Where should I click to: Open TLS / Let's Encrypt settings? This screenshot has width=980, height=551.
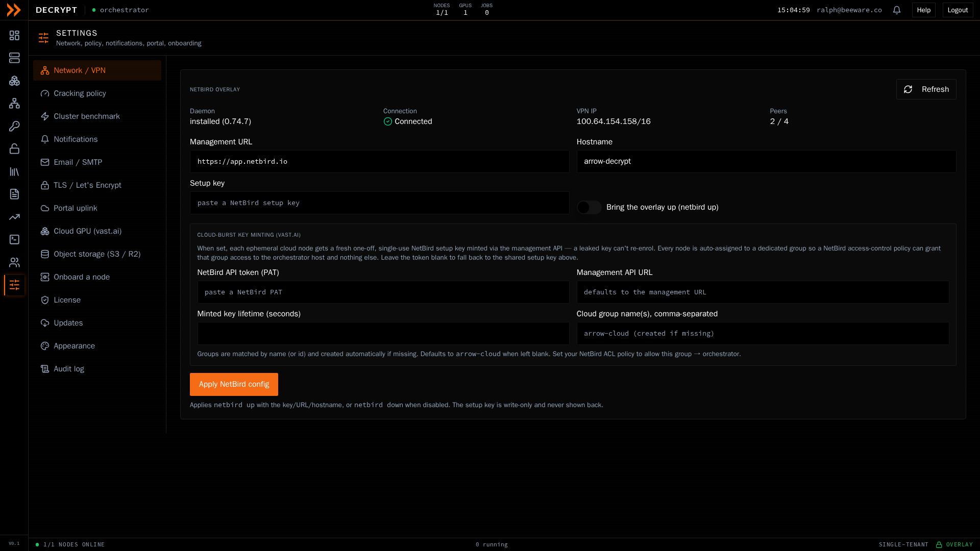coord(97,185)
